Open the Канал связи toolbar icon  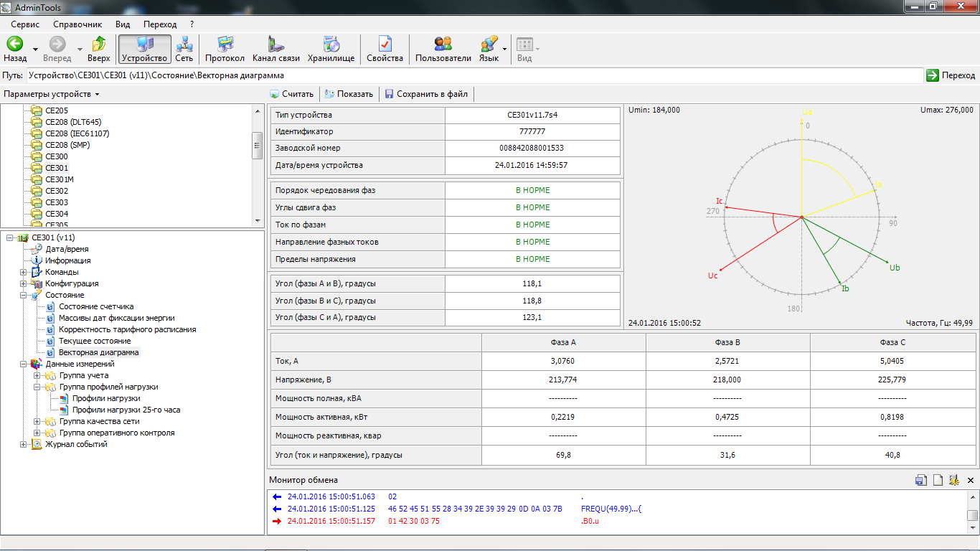pos(276,44)
